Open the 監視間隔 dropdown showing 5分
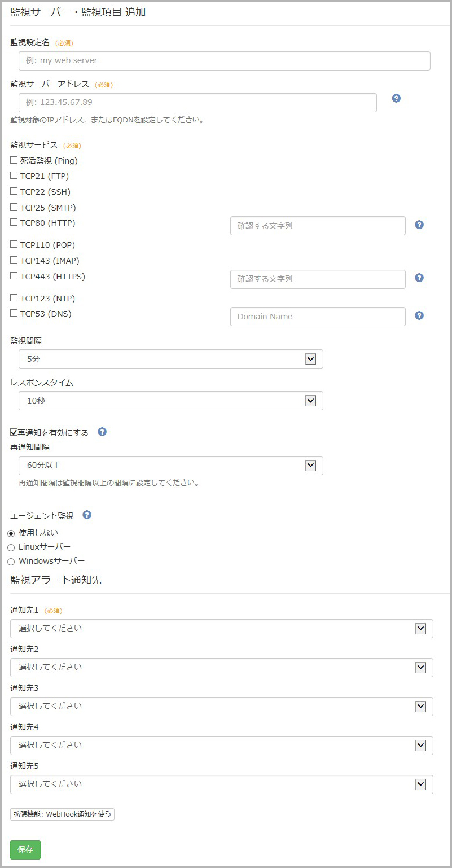 click(x=170, y=359)
